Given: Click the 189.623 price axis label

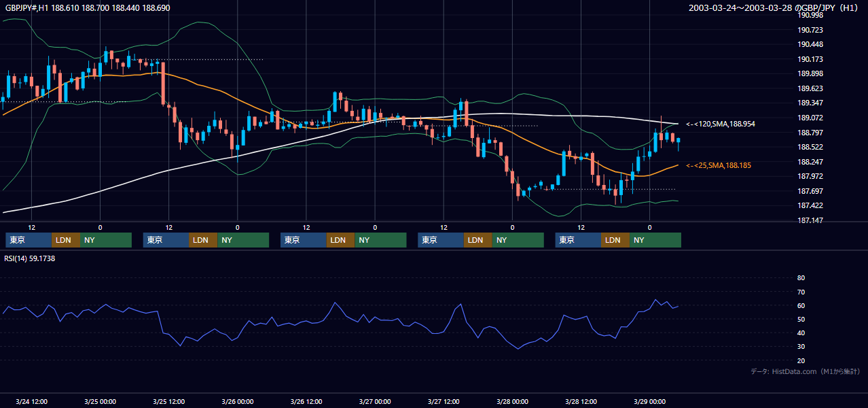Looking at the screenshot, I should [811, 88].
